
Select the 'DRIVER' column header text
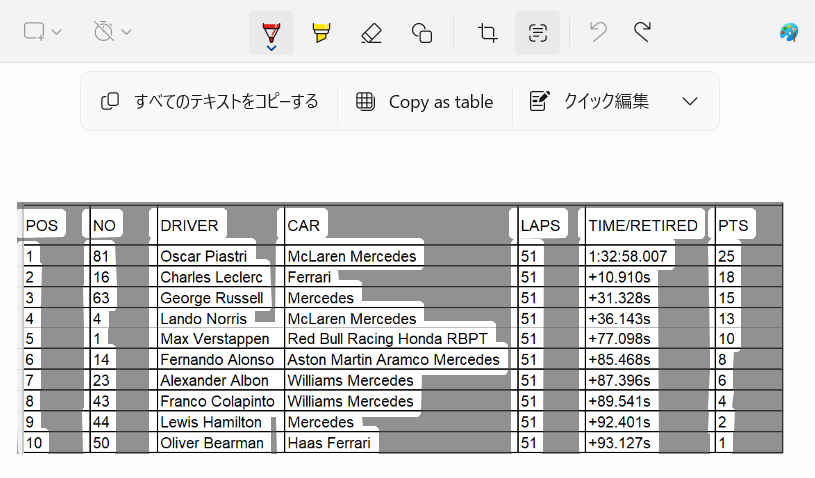[189, 225]
